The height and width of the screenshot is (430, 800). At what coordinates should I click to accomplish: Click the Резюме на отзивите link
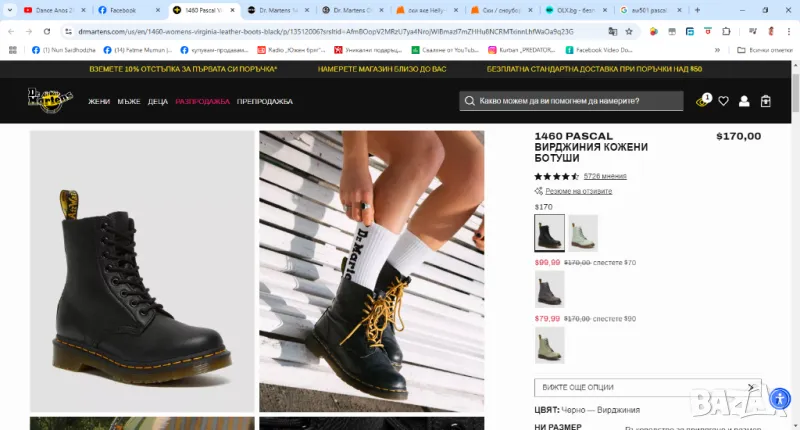[x=574, y=190]
